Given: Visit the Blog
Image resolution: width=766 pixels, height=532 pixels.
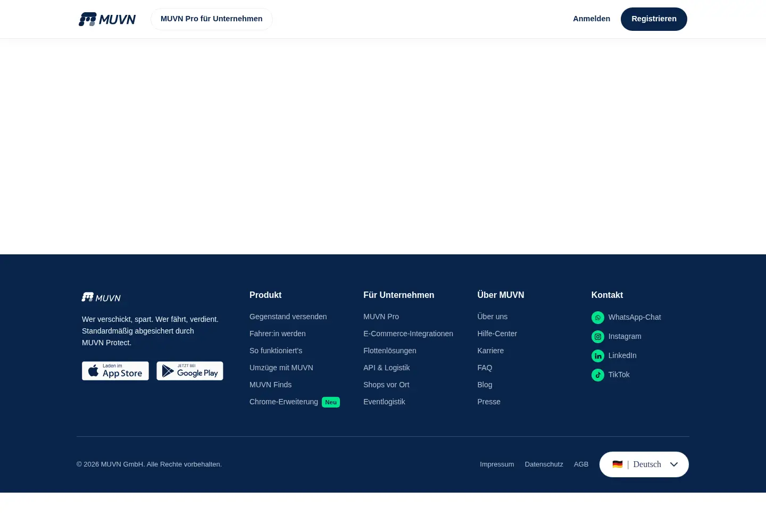Looking at the screenshot, I should point(485,385).
